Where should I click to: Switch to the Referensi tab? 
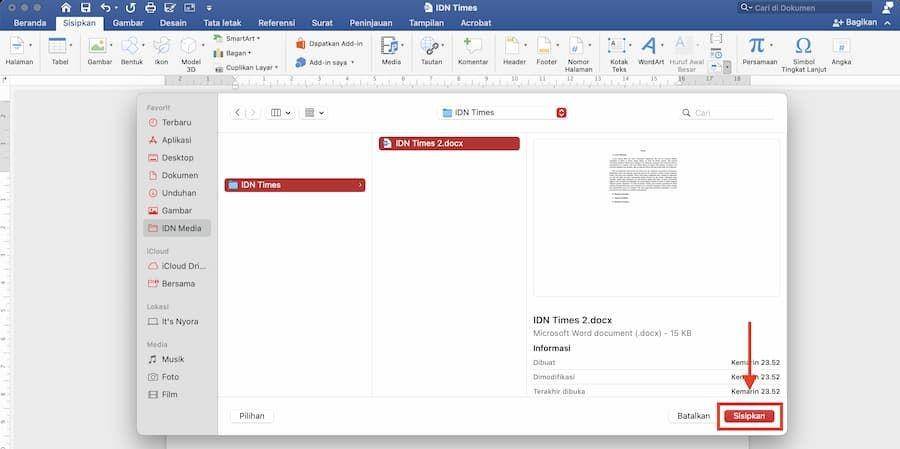tap(276, 23)
